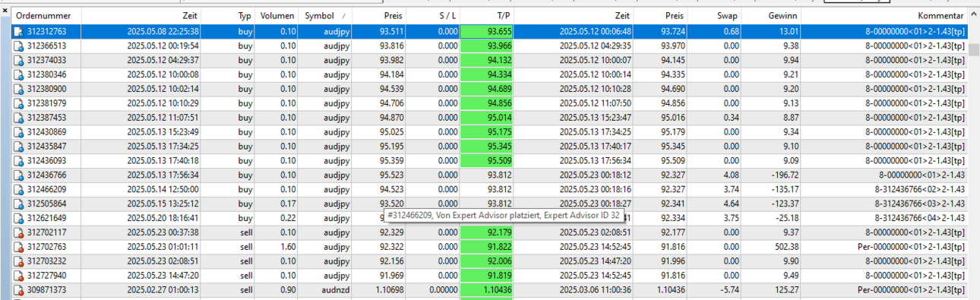Viewport: 980px width, 300px height.
Task: Select the profit value 125.27
Action: pos(786,291)
